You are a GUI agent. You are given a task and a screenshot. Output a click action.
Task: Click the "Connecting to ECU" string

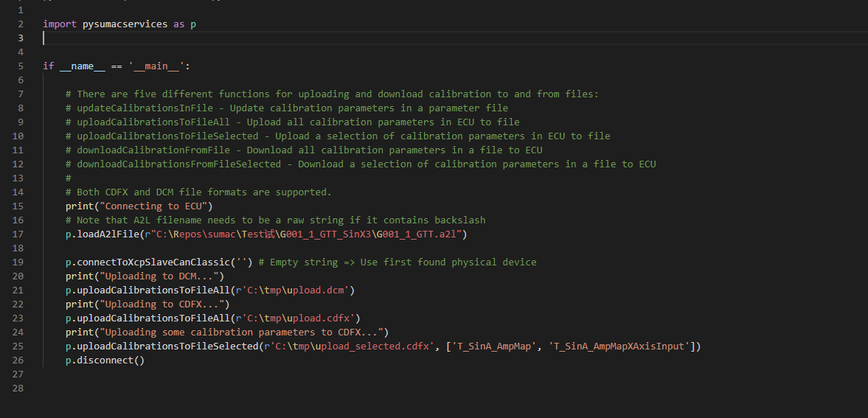click(x=151, y=206)
